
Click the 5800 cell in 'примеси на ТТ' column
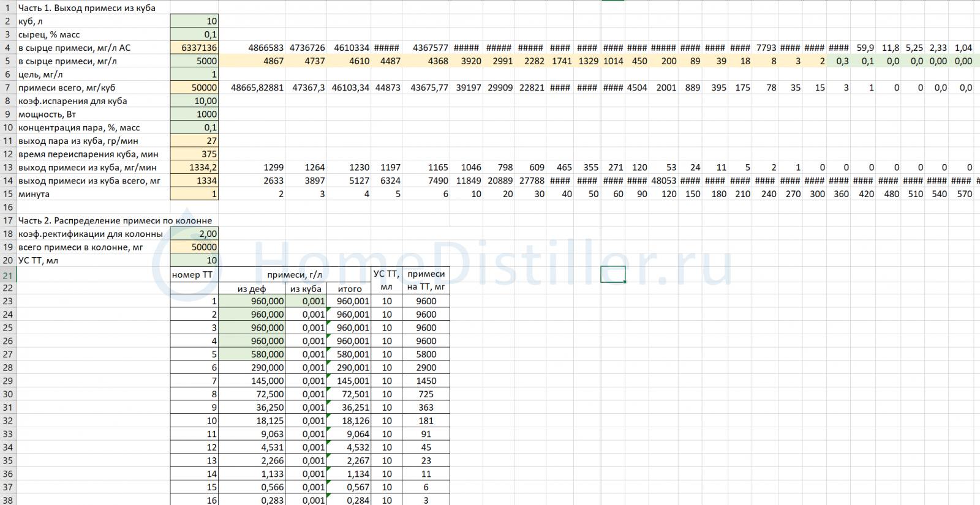[426, 354]
